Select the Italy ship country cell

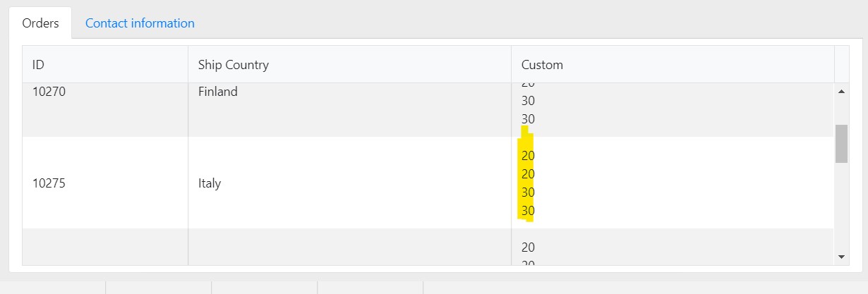pyautogui.click(x=210, y=183)
